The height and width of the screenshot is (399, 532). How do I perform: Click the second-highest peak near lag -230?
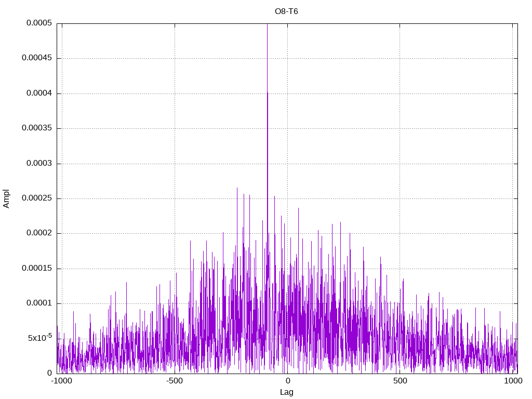pos(237,188)
